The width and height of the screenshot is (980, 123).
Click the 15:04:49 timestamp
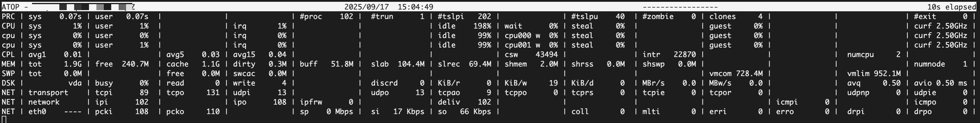coord(416,7)
